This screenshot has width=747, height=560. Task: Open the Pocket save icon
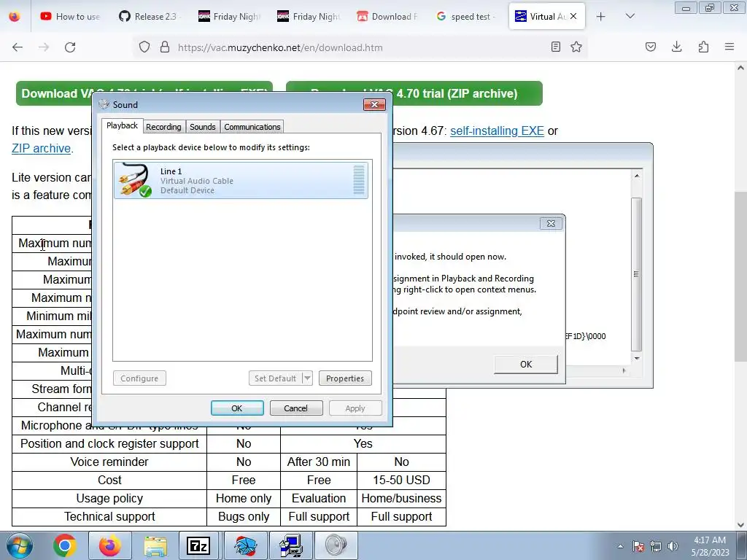point(650,47)
